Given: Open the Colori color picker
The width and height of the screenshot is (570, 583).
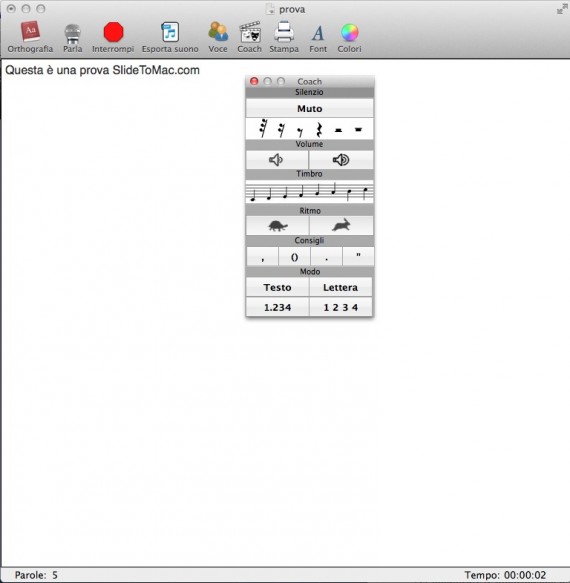Looking at the screenshot, I should pyautogui.click(x=350, y=37).
